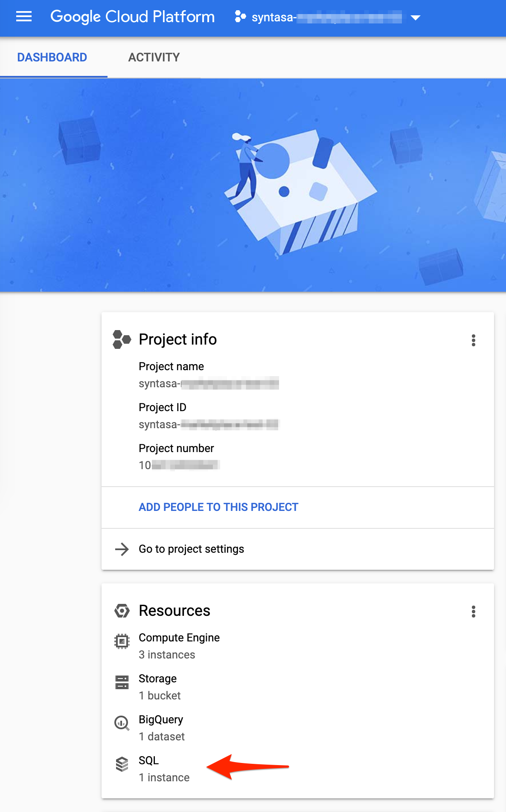
Task: Open the hamburger navigation menu
Action: (24, 17)
